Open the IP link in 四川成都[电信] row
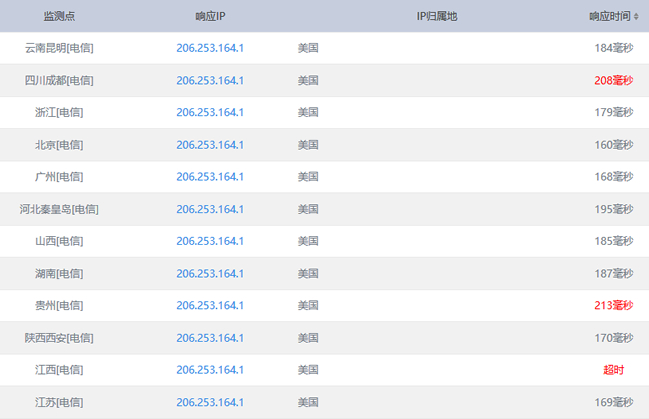This screenshot has height=419, width=649. [x=210, y=80]
